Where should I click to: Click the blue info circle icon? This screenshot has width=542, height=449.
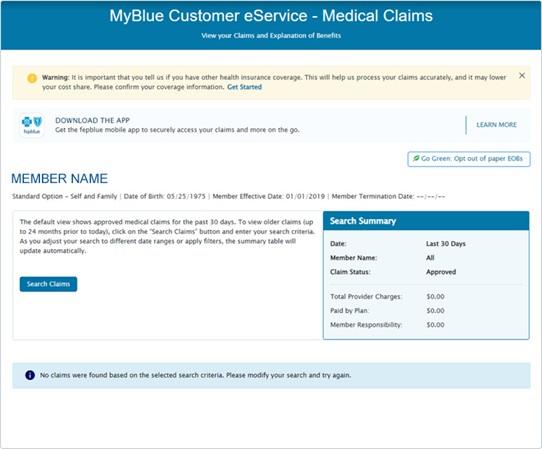coord(30,375)
